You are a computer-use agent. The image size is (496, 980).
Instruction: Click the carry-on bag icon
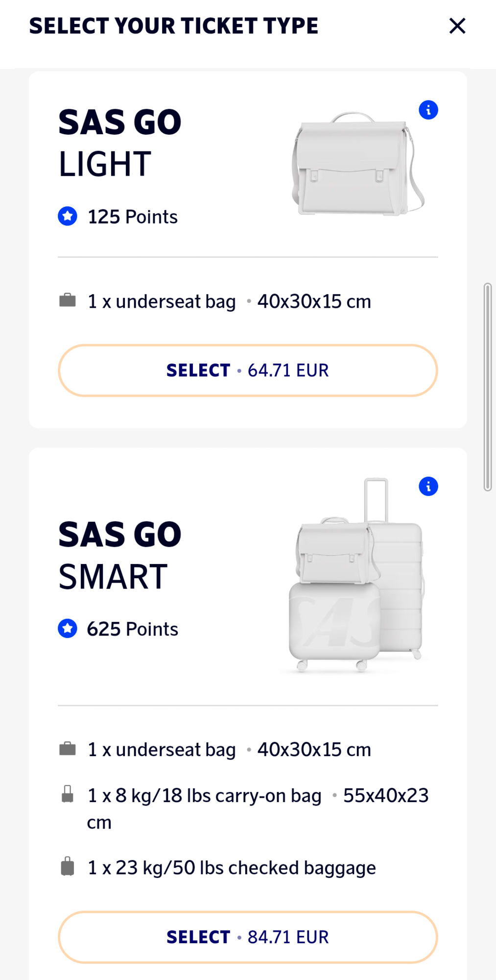tap(68, 794)
